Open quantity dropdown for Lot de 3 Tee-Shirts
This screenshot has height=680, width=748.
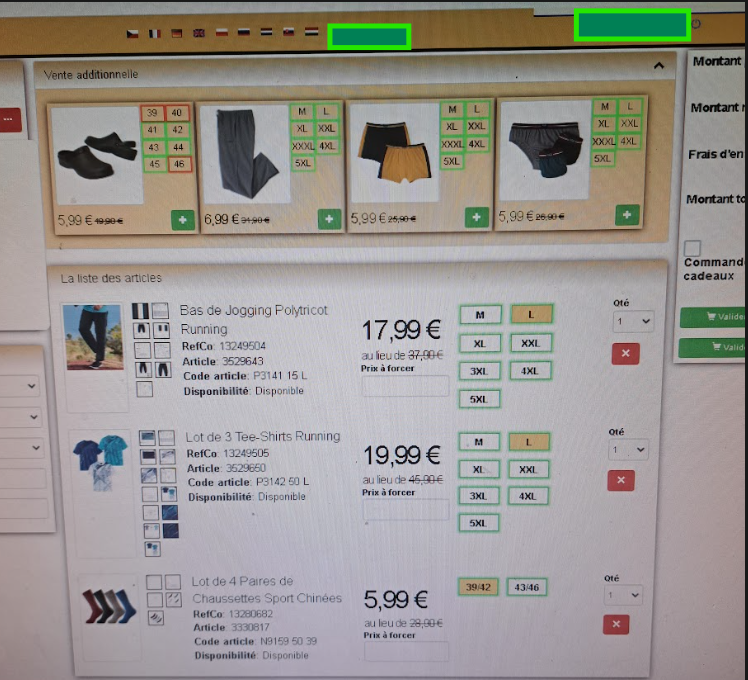(x=628, y=450)
